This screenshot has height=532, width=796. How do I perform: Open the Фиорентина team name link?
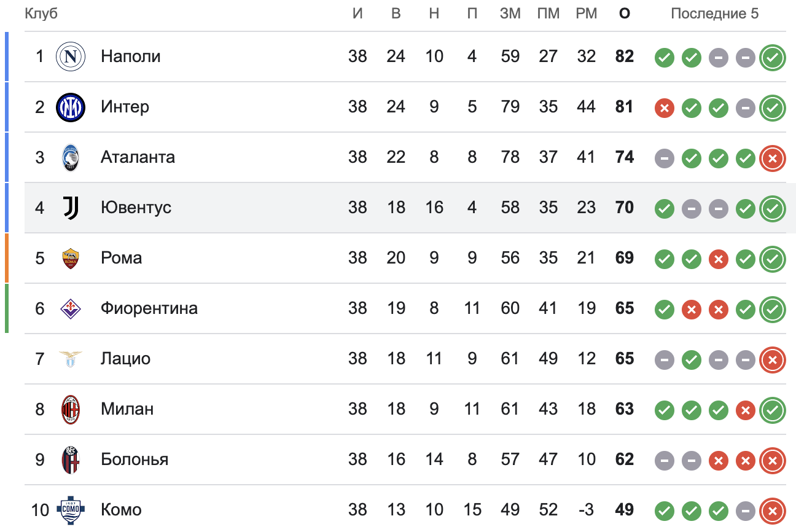pyautogui.click(x=149, y=308)
